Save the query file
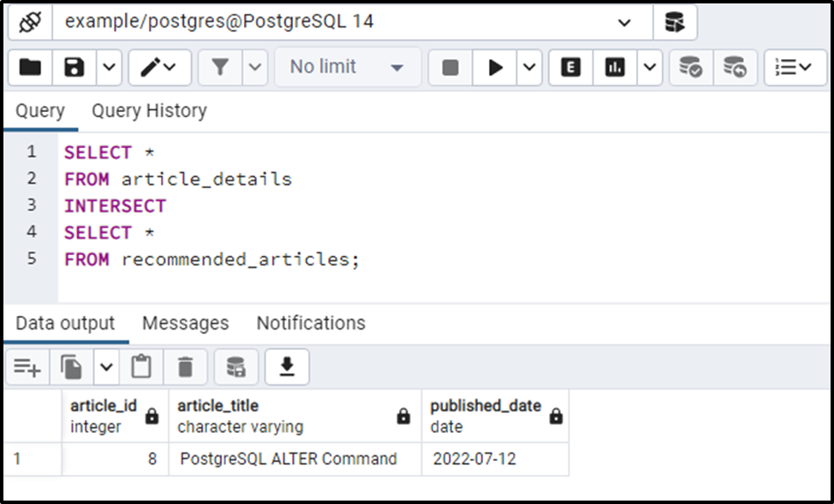The image size is (834, 504). (74, 67)
